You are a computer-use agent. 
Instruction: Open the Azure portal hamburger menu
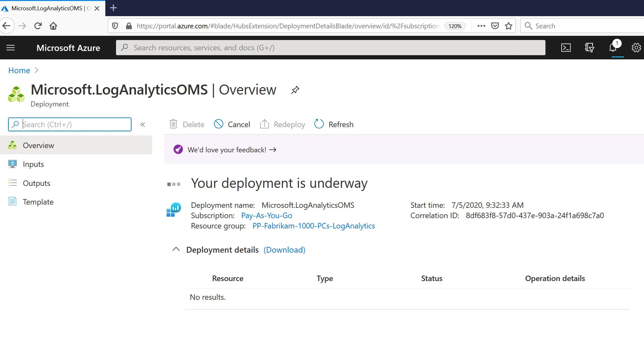[x=11, y=48]
